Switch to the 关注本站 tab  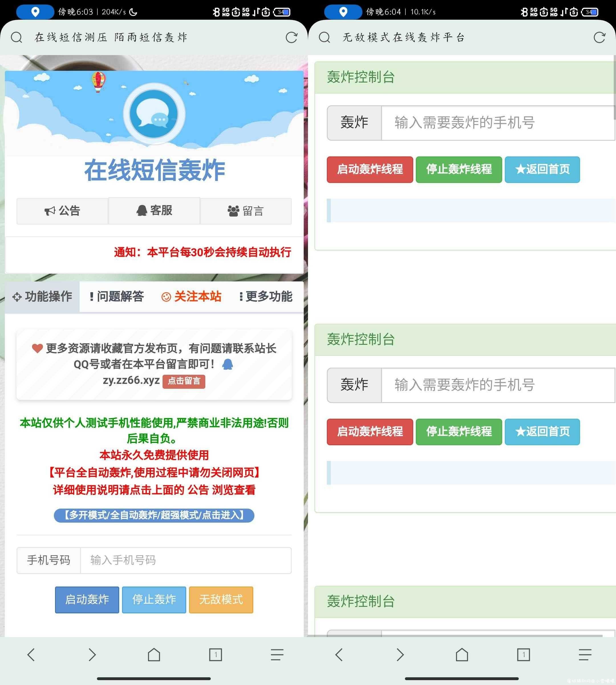[x=191, y=297]
